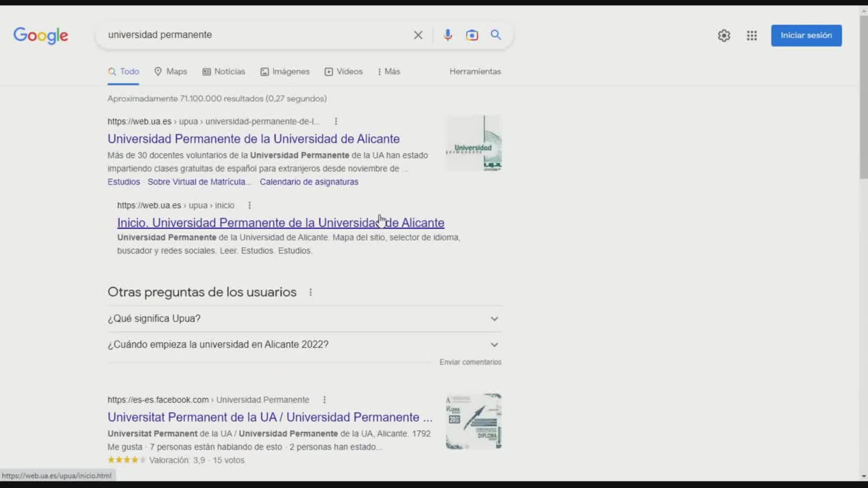Open the three-dot menu beside the Facebook result

coord(325,399)
